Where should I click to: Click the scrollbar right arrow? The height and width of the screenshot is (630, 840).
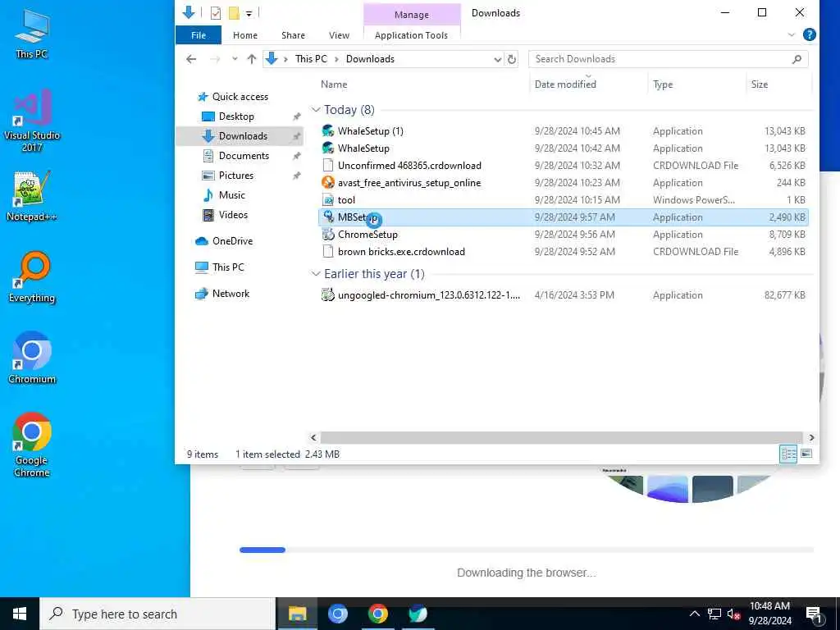coord(811,438)
